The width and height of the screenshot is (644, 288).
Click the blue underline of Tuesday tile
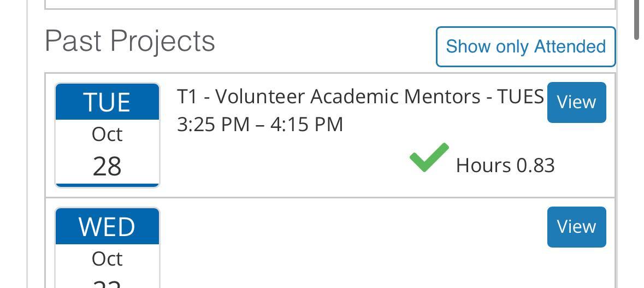(107, 185)
